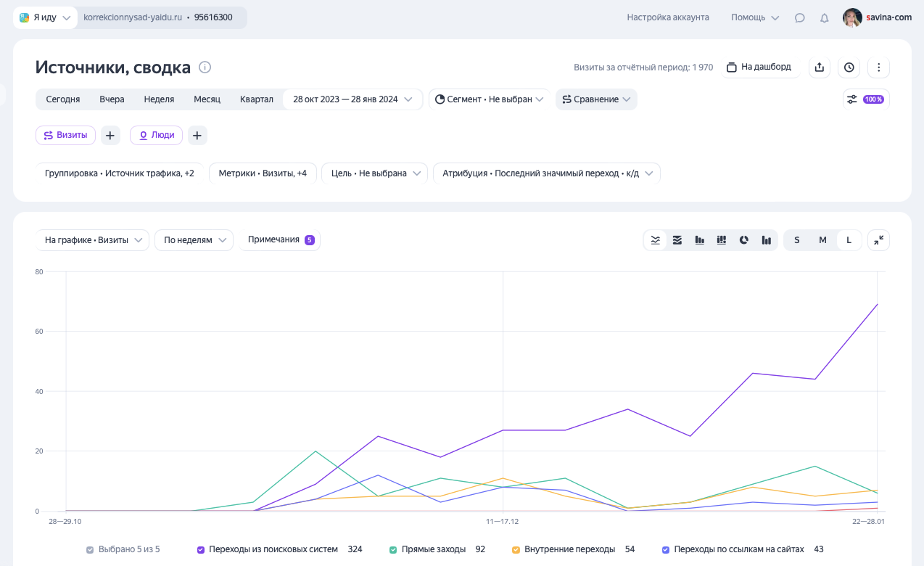
Task: Collapse the chart with the shrink arrows icon
Action: click(878, 240)
